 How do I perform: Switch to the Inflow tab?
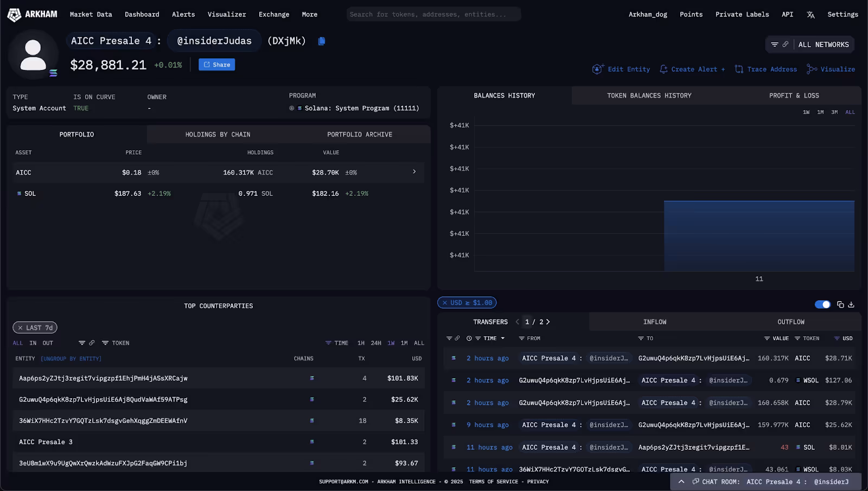(x=655, y=322)
